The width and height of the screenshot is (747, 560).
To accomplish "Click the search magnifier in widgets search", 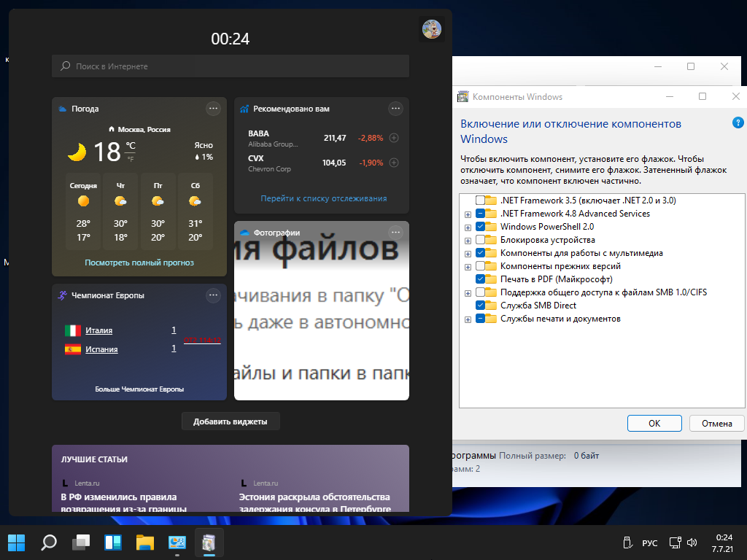I will coord(65,66).
